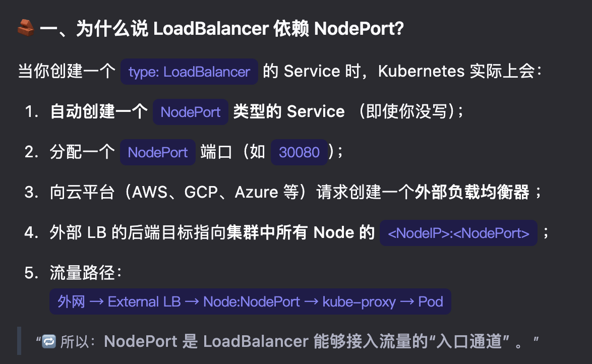Viewport: 592px width, 364px height.
Task: Click the brick emoji icon in heading
Action: (26, 28)
